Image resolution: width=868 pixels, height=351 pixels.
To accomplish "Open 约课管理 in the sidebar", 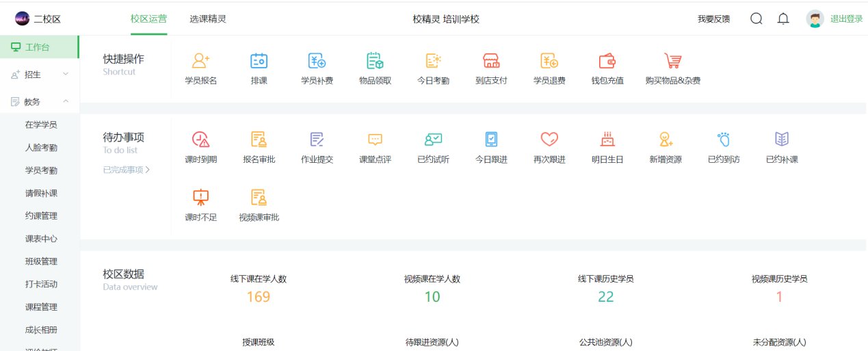I will tap(41, 216).
